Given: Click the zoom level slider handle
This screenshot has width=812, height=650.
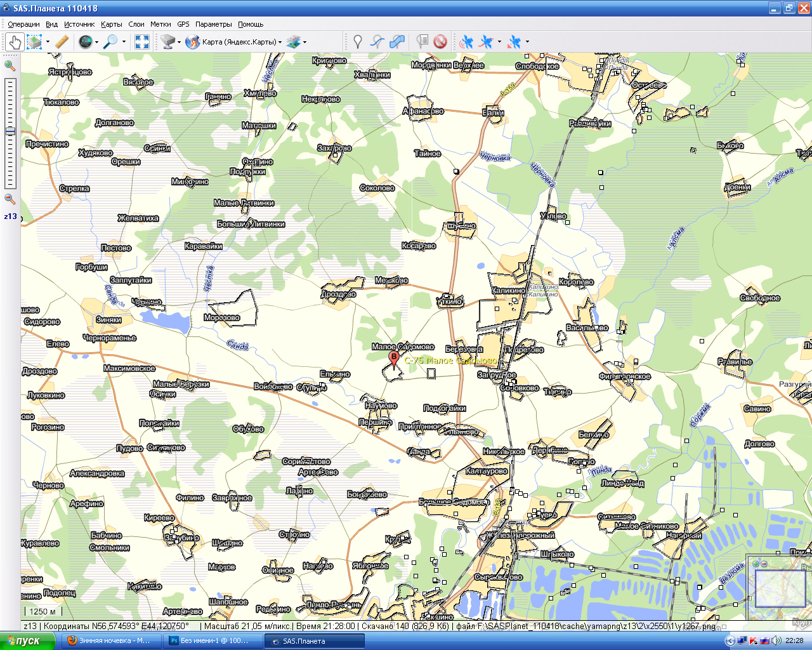Looking at the screenshot, I should point(10,131).
